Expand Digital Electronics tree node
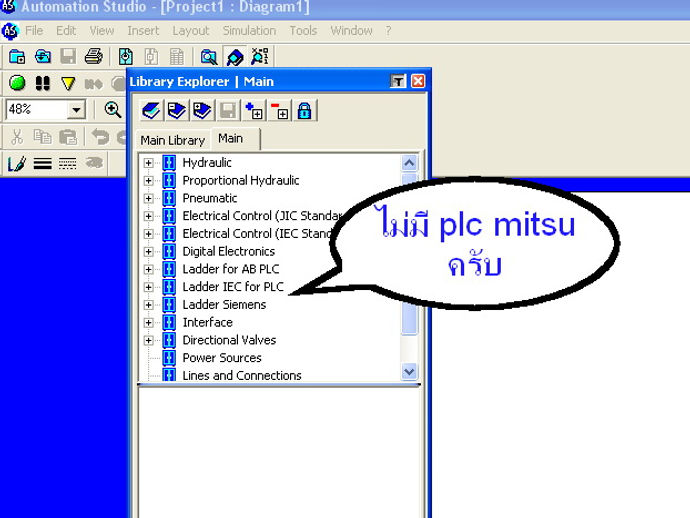This screenshot has height=518, width=690. pyautogui.click(x=148, y=252)
